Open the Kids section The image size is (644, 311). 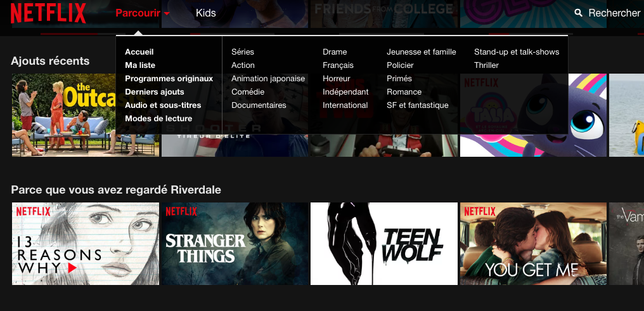(x=206, y=13)
